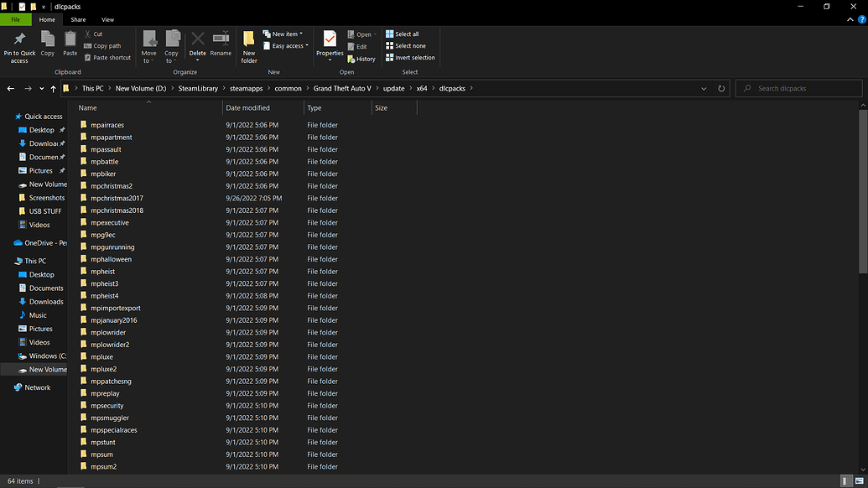
Task: Select the mpheist4 folder
Action: point(105,295)
